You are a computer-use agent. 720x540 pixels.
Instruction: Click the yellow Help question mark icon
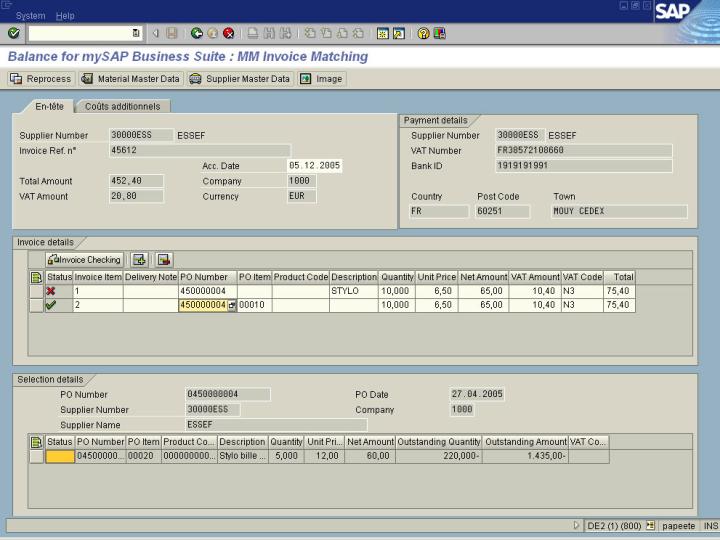tap(424, 33)
